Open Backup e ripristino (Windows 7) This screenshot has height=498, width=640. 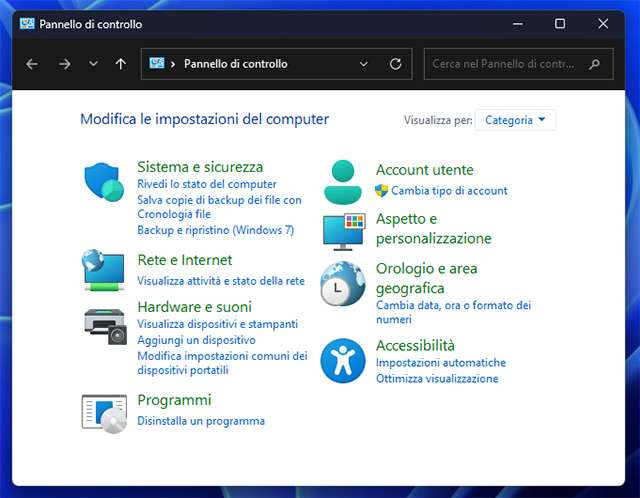(216, 230)
